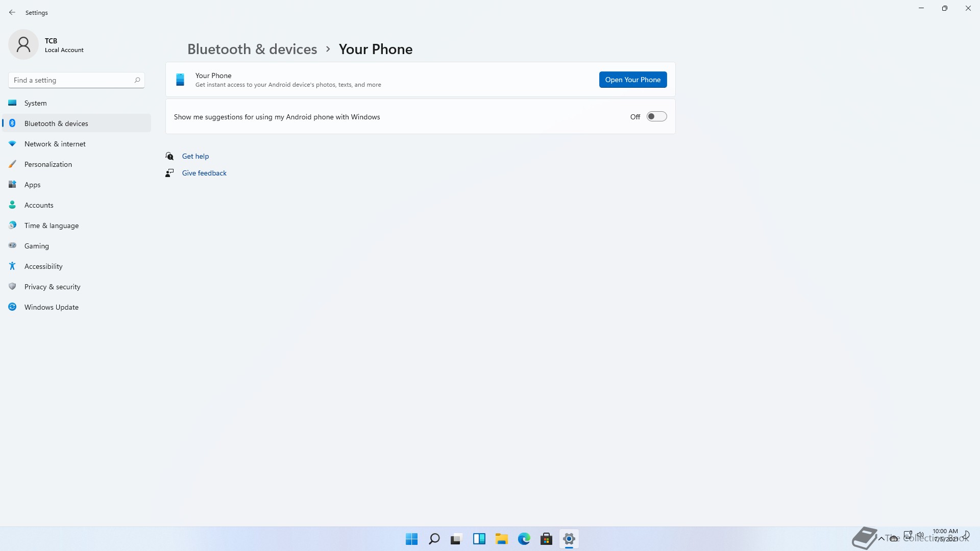
Task: Open Accounts settings
Action: (x=77, y=205)
